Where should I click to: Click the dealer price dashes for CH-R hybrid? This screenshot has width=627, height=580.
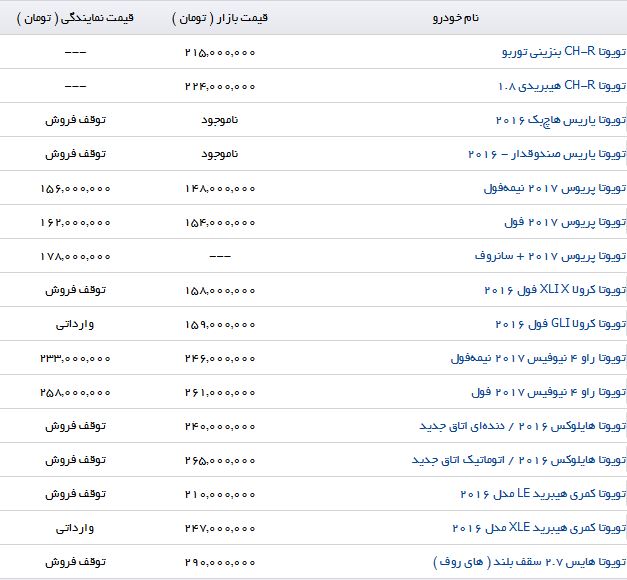click(75, 86)
